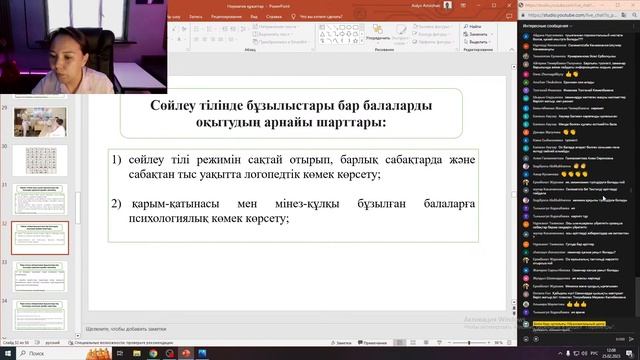Select slide 31 thumbnail
Screen dimensions: 640x360
click(x=40, y=199)
